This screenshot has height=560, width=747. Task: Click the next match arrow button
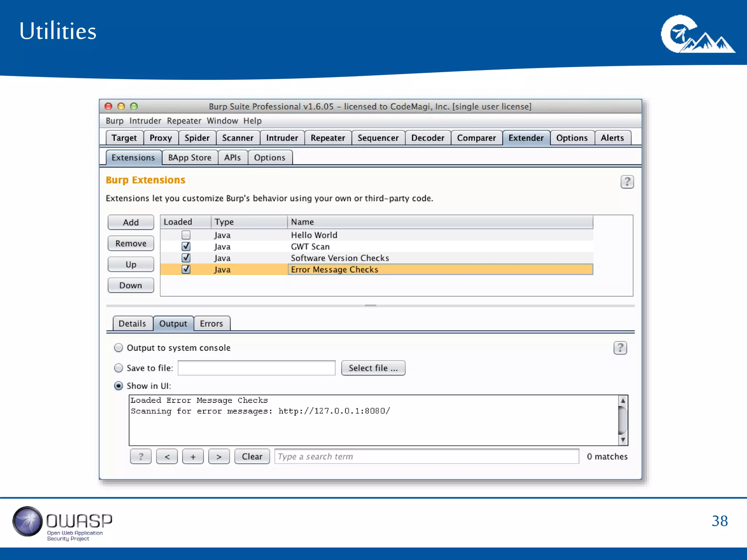click(x=219, y=456)
